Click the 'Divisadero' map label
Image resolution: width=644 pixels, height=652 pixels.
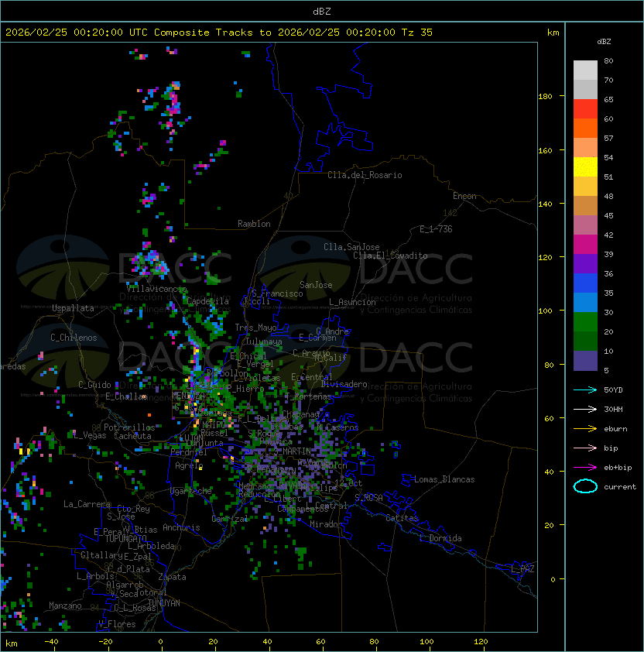(344, 384)
